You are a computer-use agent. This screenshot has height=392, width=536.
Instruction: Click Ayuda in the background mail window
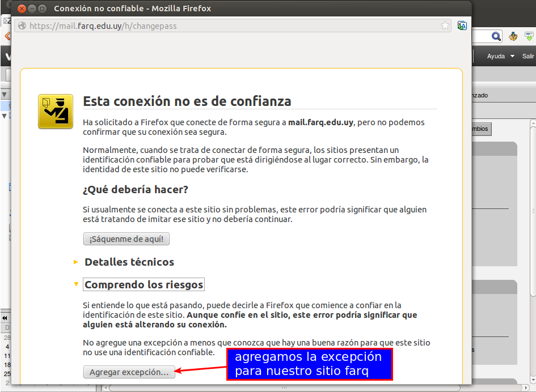pos(496,56)
